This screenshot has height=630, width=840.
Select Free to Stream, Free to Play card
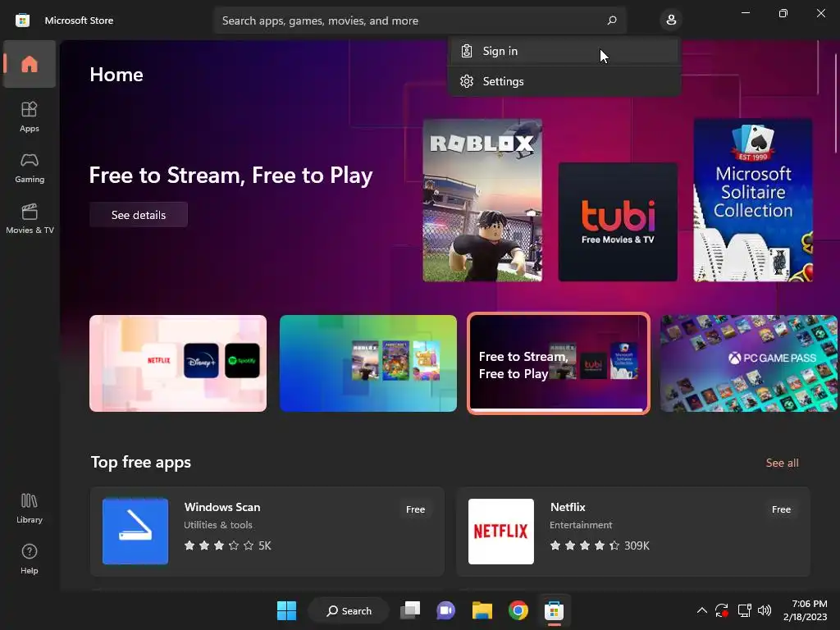tap(558, 363)
